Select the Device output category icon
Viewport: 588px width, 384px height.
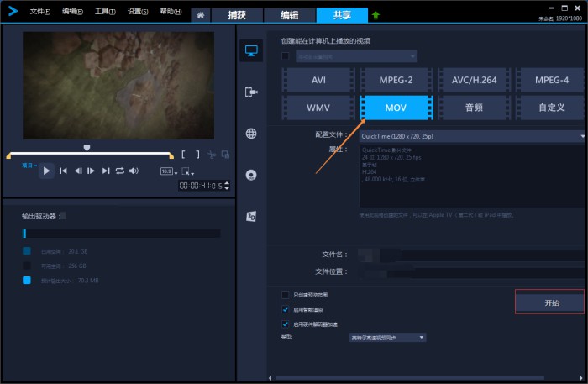click(250, 92)
